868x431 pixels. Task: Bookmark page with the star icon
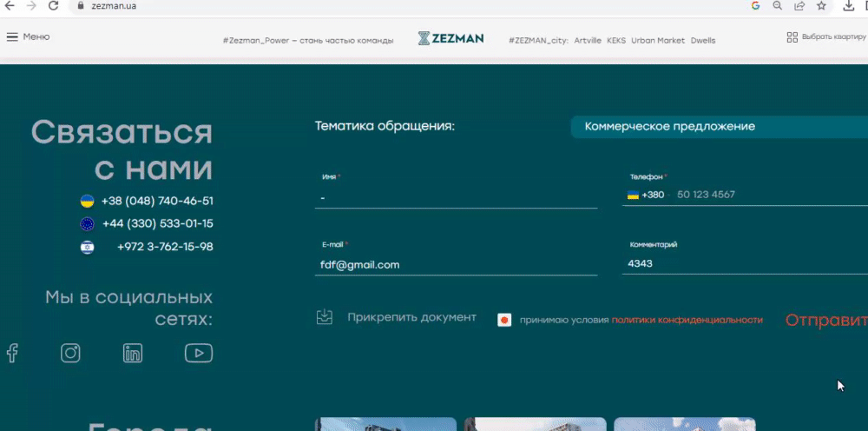coord(821,5)
